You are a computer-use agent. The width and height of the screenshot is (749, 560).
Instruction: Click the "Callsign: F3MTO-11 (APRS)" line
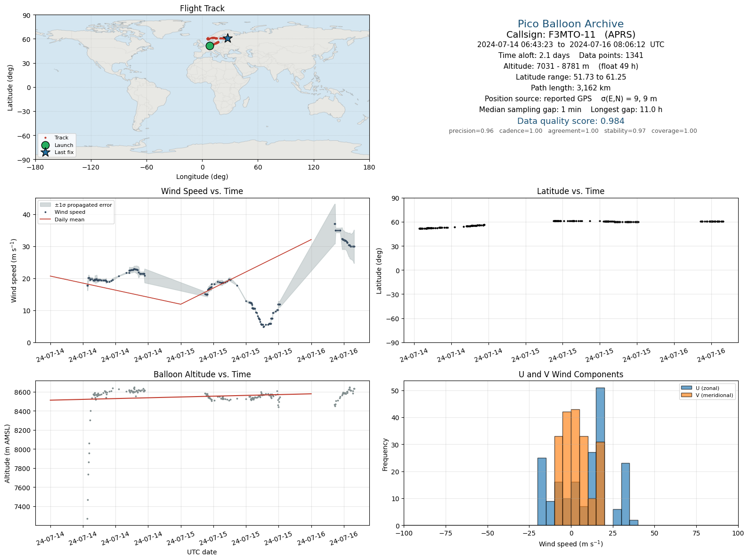pyautogui.click(x=570, y=34)
